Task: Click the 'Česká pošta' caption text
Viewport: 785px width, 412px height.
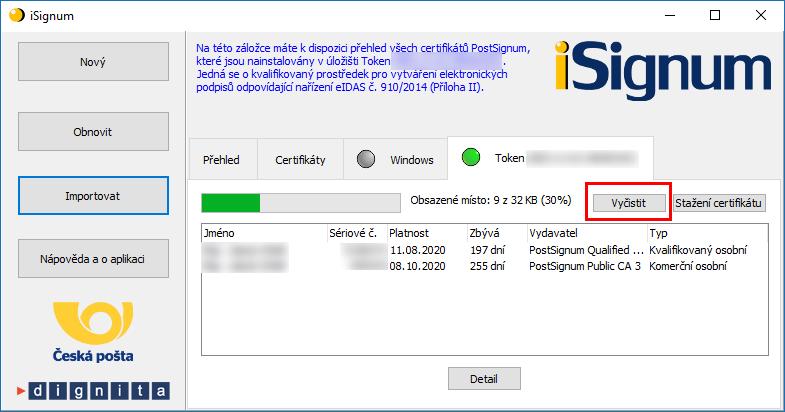Action: [x=93, y=356]
